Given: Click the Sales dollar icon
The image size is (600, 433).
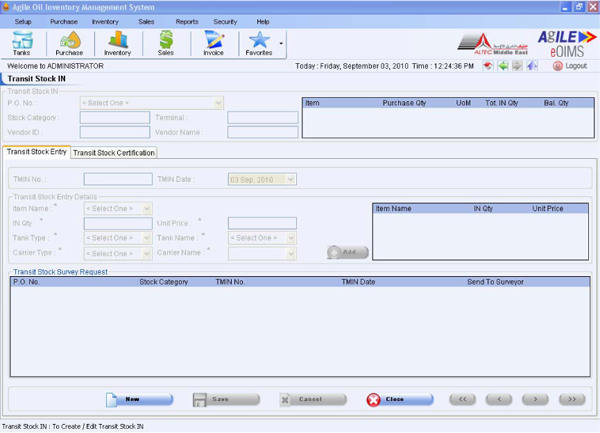Looking at the screenshot, I should point(166,43).
